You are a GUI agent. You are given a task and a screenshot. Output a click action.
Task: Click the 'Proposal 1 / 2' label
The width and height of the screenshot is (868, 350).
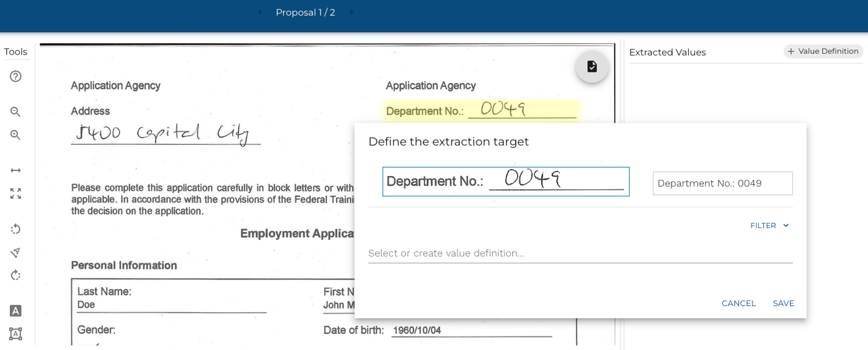(x=306, y=12)
